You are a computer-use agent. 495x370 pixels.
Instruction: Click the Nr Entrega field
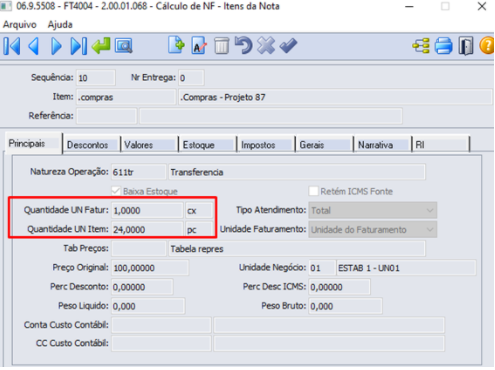click(191, 78)
